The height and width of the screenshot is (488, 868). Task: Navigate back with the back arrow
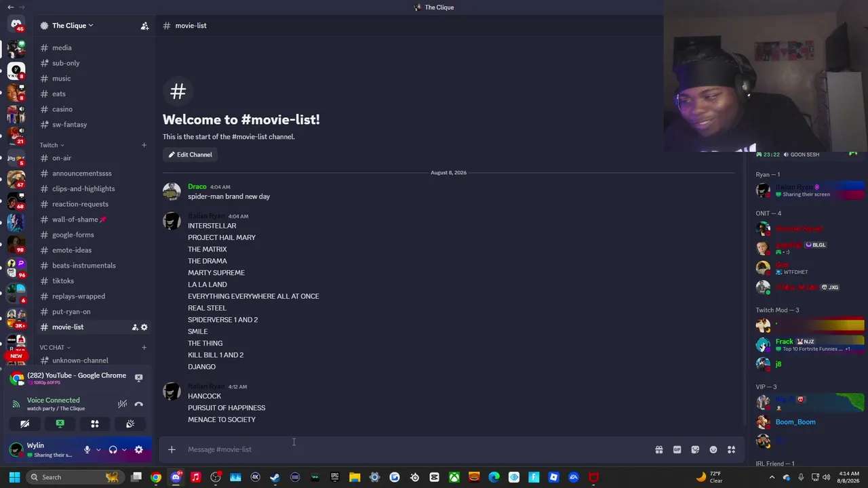[10, 7]
